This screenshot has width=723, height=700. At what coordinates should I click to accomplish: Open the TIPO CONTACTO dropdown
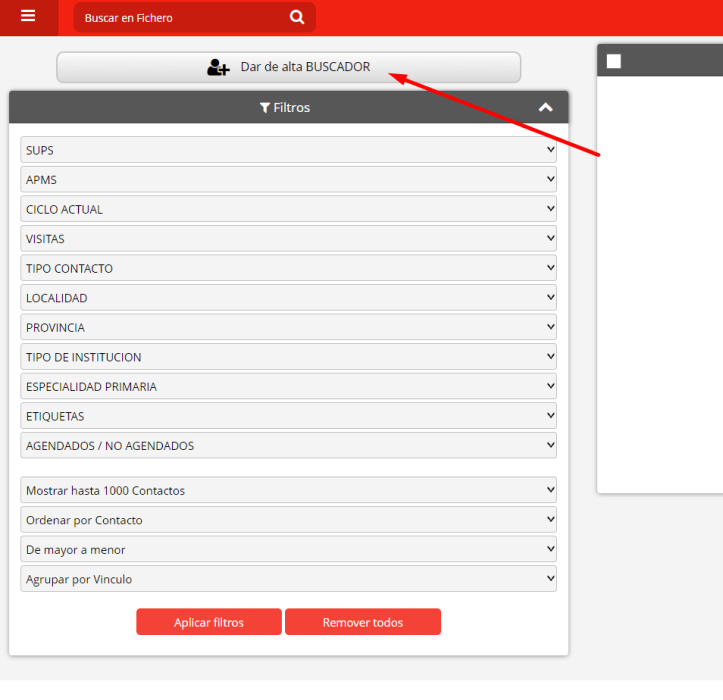pyautogui.click(x=288, y=268)
